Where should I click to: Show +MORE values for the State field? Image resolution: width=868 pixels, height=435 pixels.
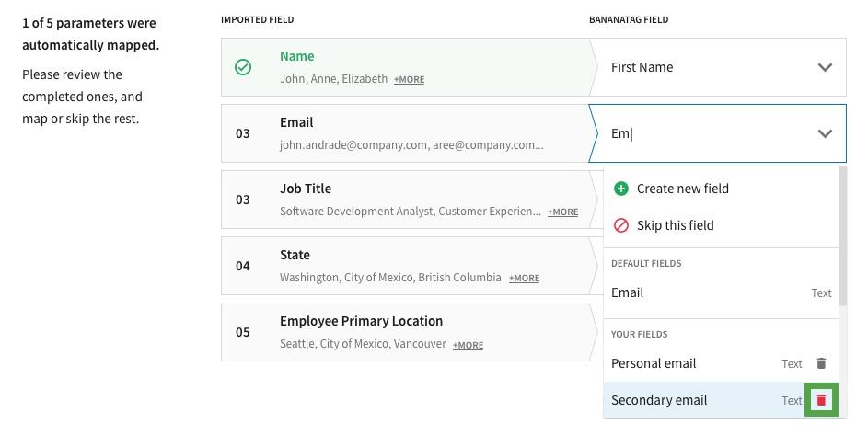click(x=525, y=279)
